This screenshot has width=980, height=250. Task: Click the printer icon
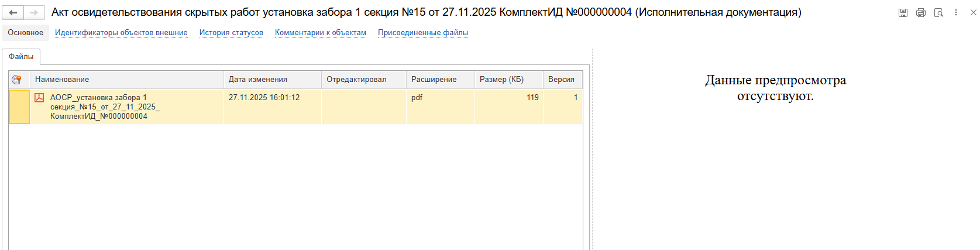[921, 12]
